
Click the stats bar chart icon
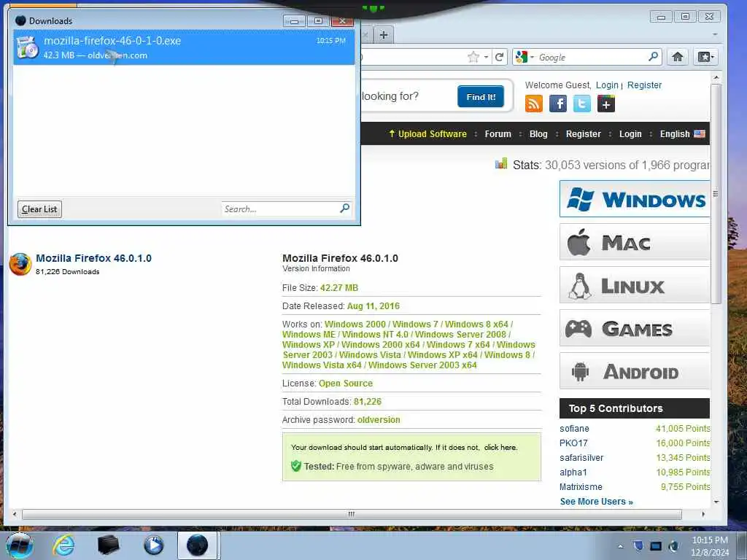coord(501,164)
